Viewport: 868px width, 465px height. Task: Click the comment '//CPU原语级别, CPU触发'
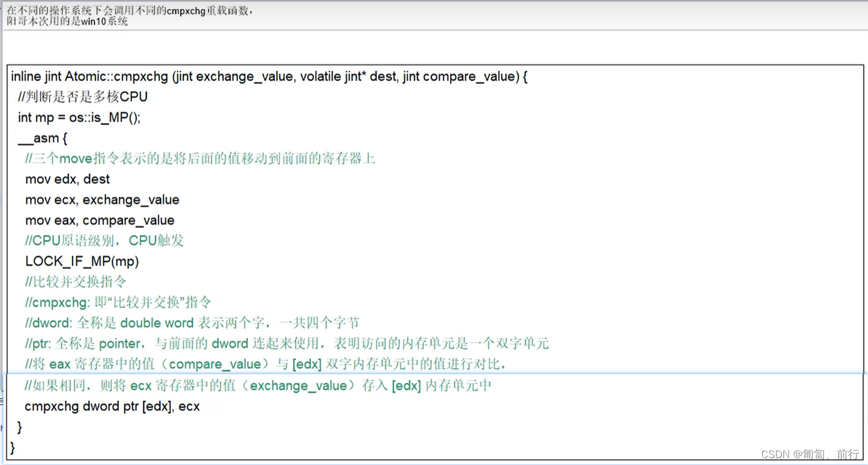(105, 240)
